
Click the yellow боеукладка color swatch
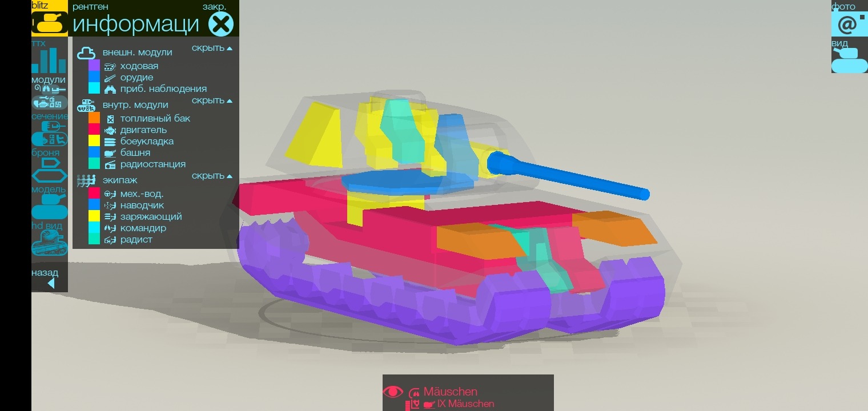pyautogui.click(x=94, y=141)
